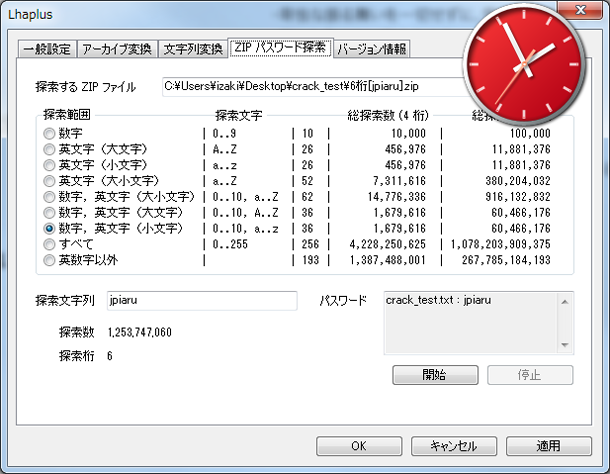Viewport: 610px width, 474px height.
Task: Select the 英文字 (大文字) radio option
Action: (x=49, y=149)
